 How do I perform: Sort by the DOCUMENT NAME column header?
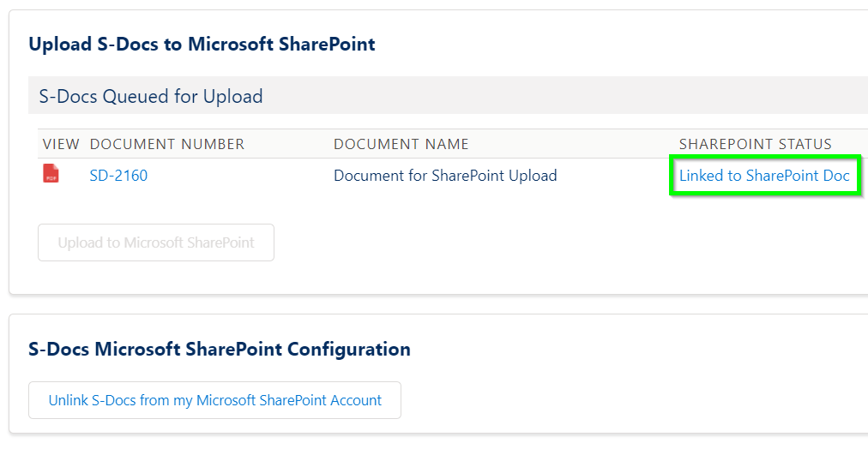click(401, 144)
